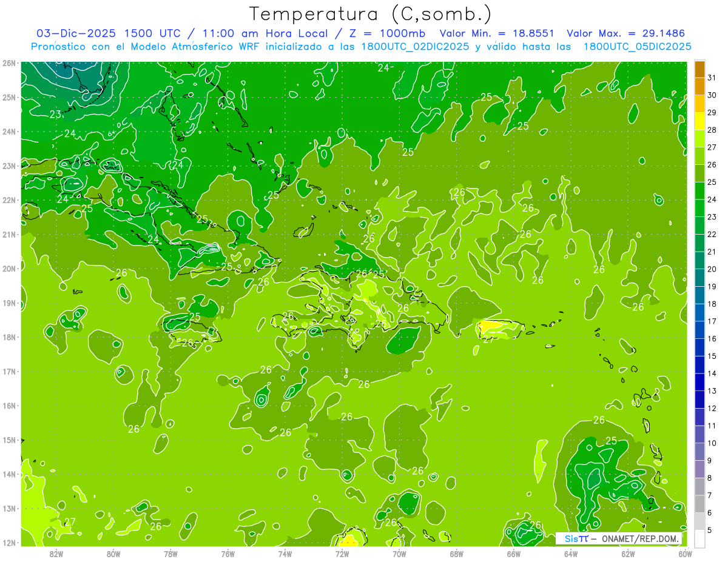Click the 74W longitude axis label
This screenshot has width=728, height=562.
point(285,554)
